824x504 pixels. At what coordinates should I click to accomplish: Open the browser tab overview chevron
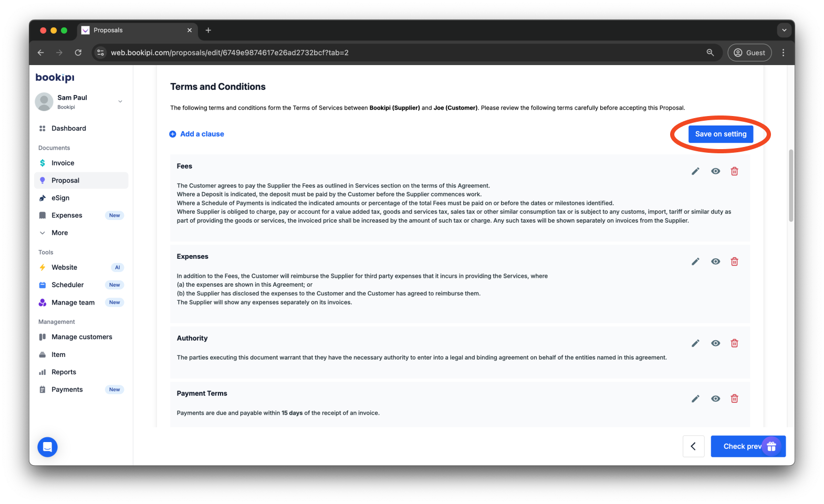tap(784, 30)
